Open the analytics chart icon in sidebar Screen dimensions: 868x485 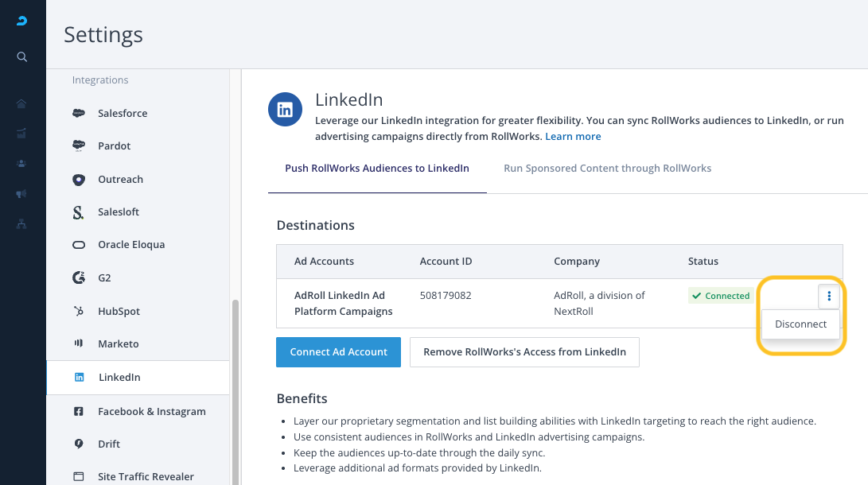click(22, 134)
